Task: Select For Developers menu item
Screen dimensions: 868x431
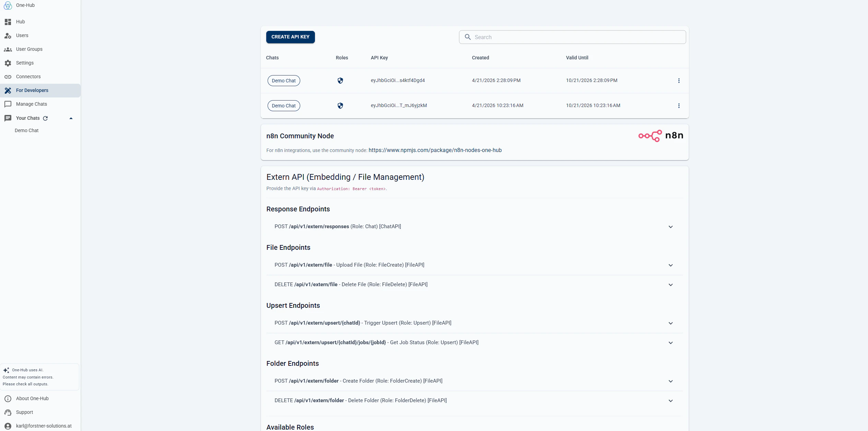Action: (40, 91)
